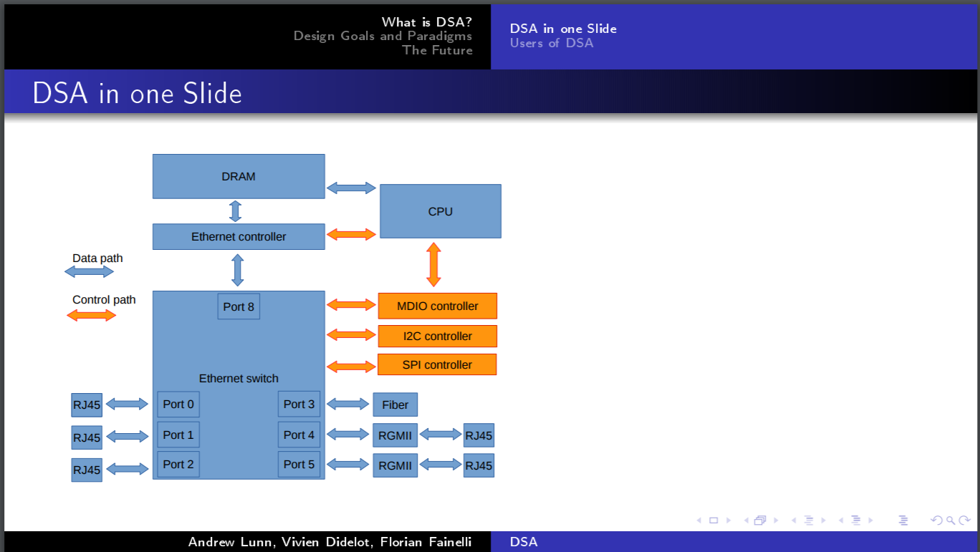Screen dimensions: 980x552
Task: Go to next section arrow
Action: point(870,520)
